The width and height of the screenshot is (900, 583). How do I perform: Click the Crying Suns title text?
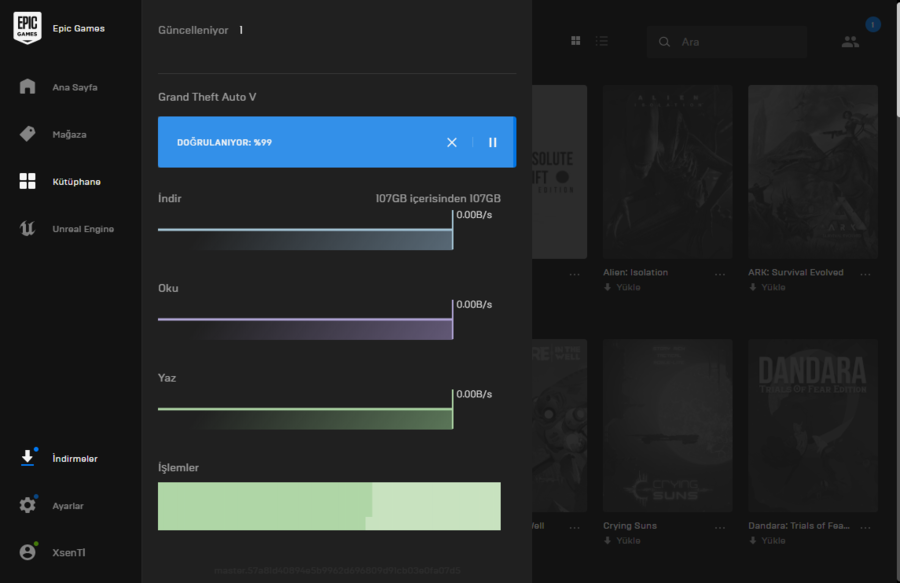coord(630,526)
